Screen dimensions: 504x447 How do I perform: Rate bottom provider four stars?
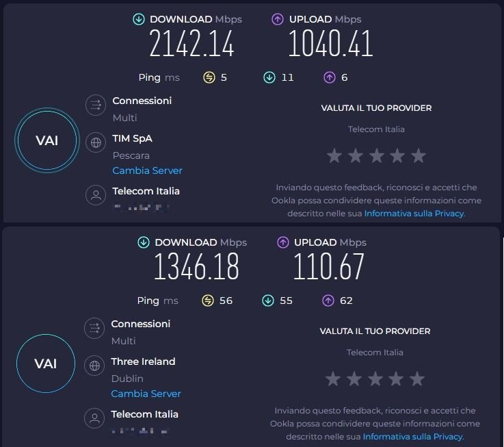pos(396,379)
